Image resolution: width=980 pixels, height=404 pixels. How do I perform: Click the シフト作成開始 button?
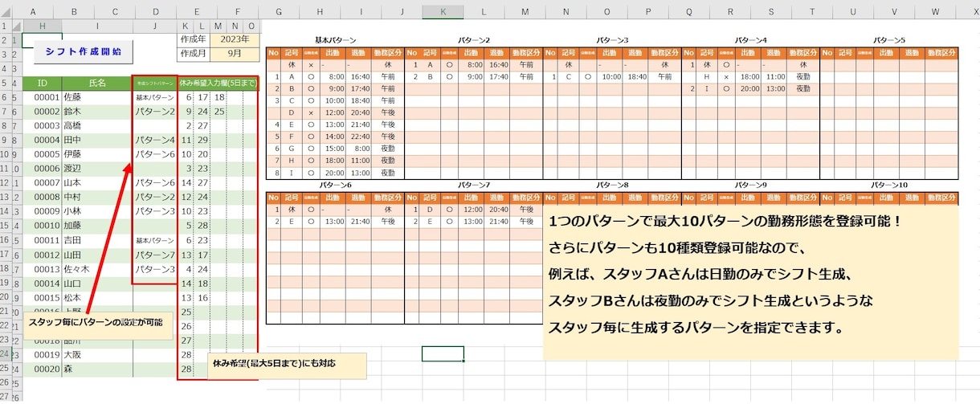[84, 51]
